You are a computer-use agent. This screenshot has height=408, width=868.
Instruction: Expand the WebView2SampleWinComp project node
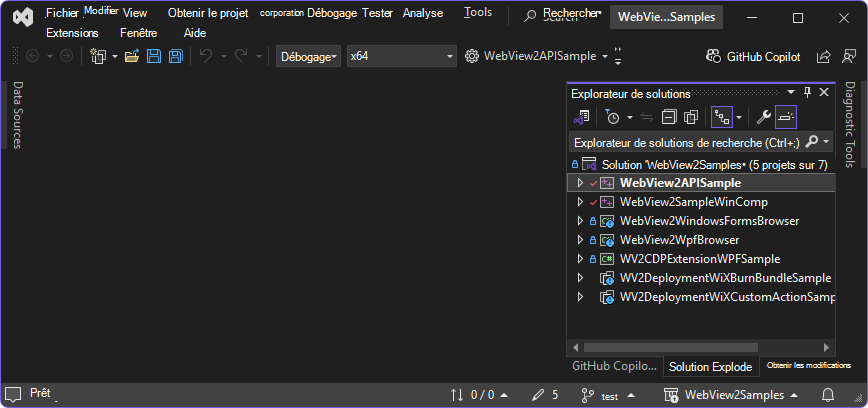click(x=580, y=202)
